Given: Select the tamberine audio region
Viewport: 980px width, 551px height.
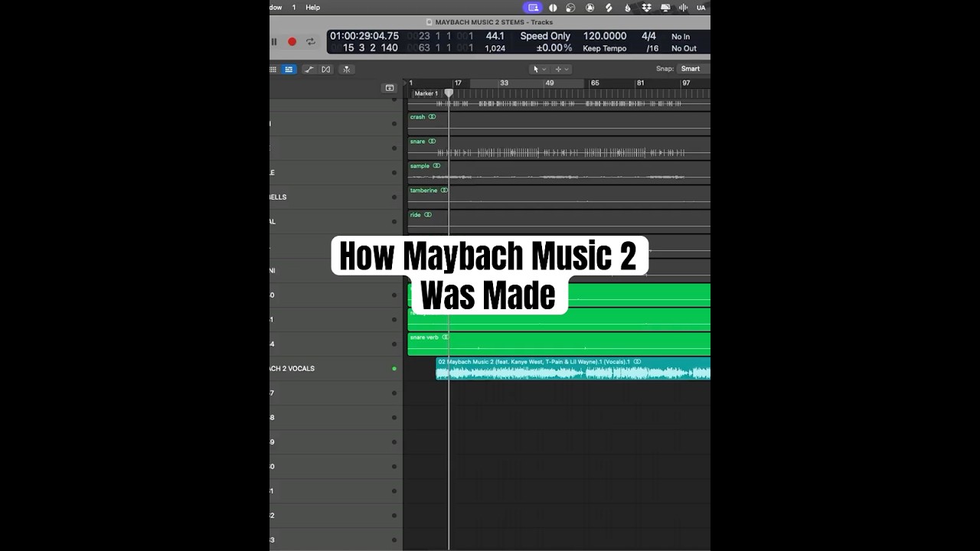Looking at the screenshot, I should 559,197.
